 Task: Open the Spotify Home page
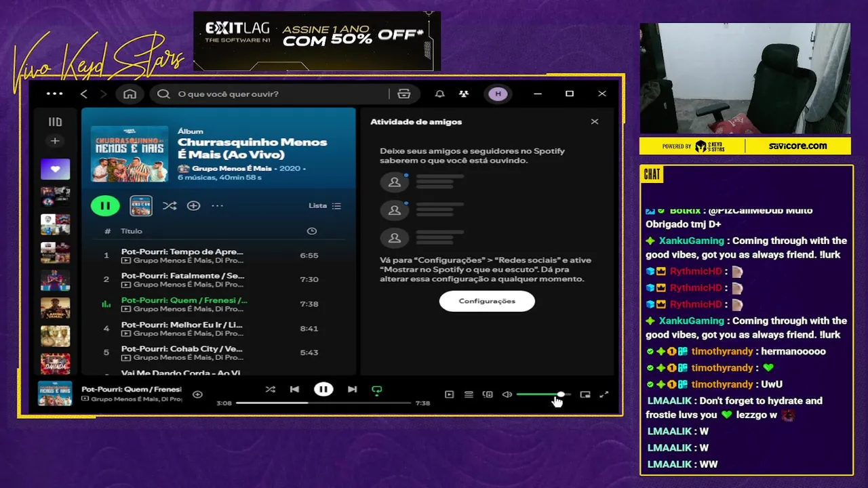click(130, 94)
